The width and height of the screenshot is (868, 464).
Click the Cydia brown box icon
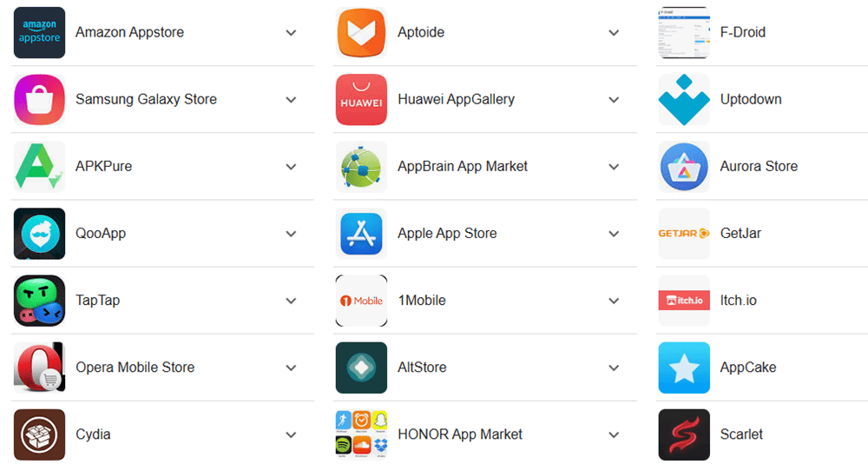(x=39, y=434)
